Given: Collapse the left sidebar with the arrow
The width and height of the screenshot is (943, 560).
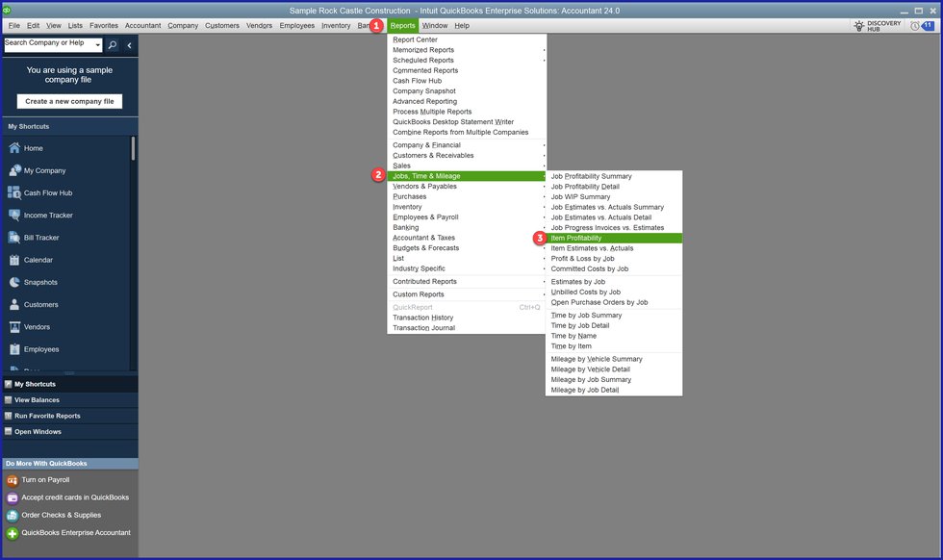Looking at the screenshot, I should coord(130,45).
